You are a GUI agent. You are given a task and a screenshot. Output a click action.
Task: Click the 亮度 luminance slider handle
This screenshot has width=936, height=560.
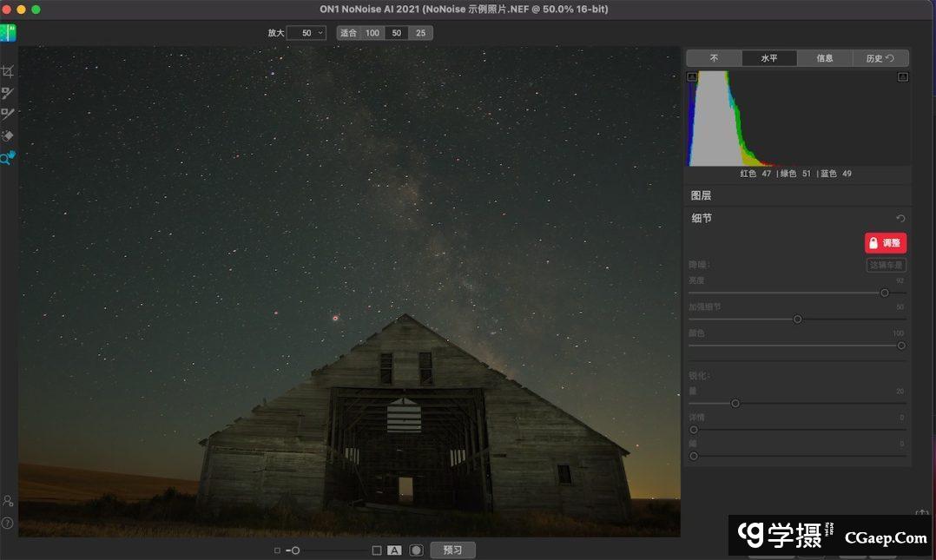tap(885, 293)
